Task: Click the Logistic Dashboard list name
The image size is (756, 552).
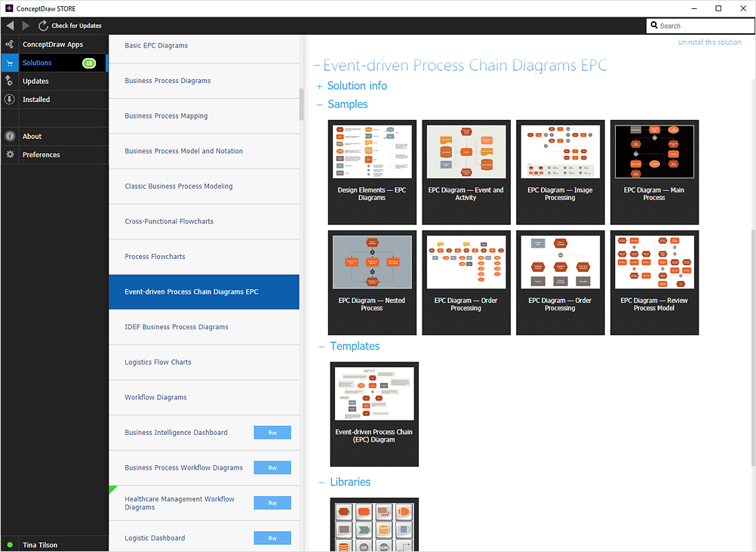Action: pos(155,538)
